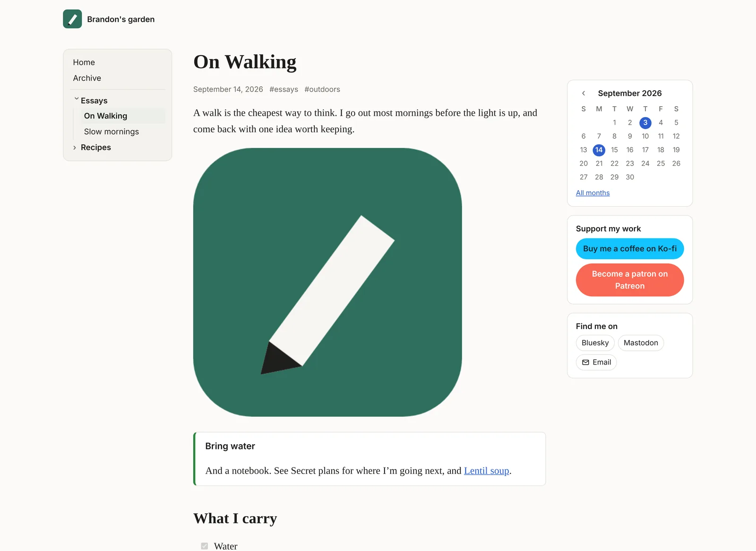The image size is (756, 551).
Task: Click calendar day 30
Action: click(x=629, y=178)
